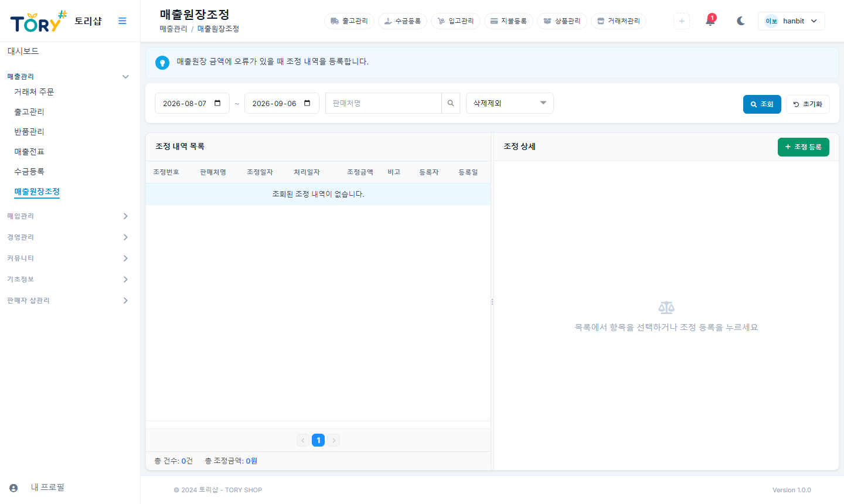Image resolution: width=844 pixels, height=504 pixels.
Task: Toggle the hamburger sidebar menu icon
Action: point(122,21)
